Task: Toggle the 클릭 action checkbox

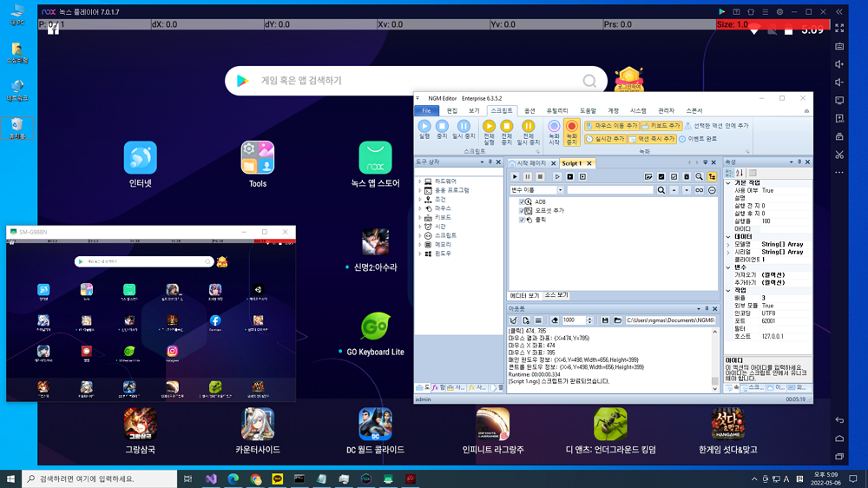Action: point(522,220)
